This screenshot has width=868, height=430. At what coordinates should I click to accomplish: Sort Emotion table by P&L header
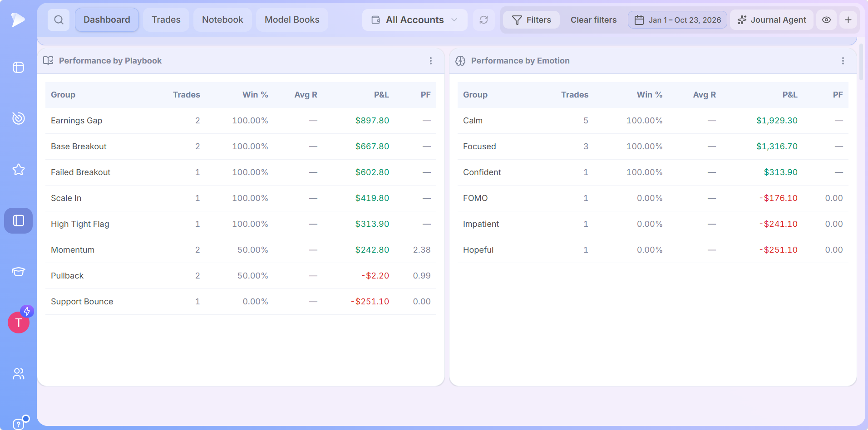(x=790, y=95)
